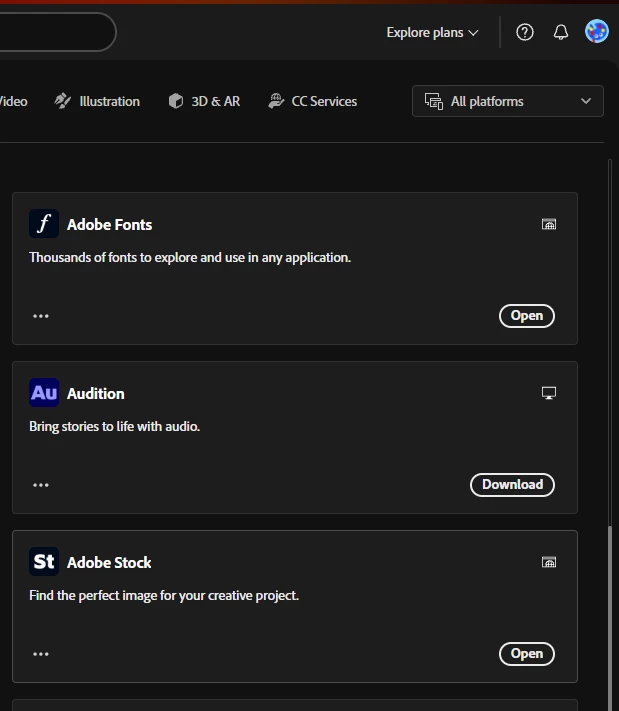Switch to the CC Services tab
Image resolution: width=619 pixels, height=711 pixels.
coord(312,101)
